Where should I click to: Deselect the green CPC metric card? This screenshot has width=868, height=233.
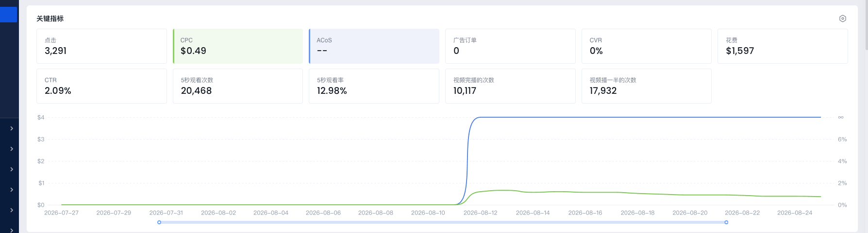point(238,46)
